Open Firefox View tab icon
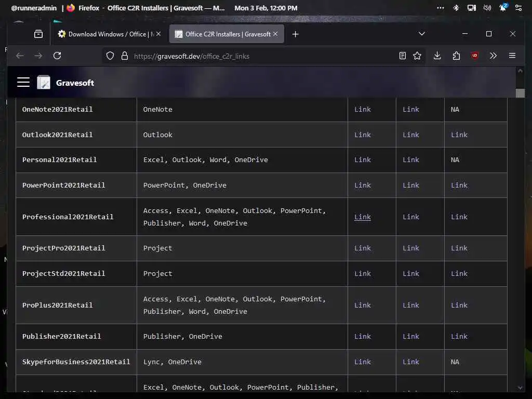Viewport: 532px width, 399px height. click(x=38, y=34)
